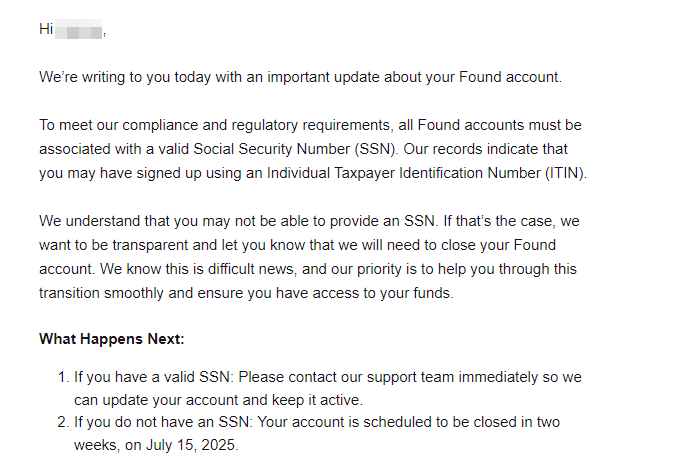Click list number 1 marker

point(64,377)
